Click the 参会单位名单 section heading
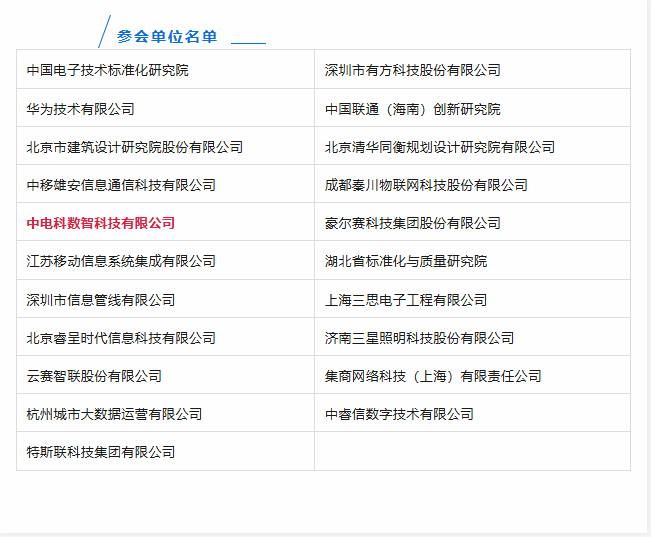This screenshot has height=537, width=651. (x=166, y=37)
